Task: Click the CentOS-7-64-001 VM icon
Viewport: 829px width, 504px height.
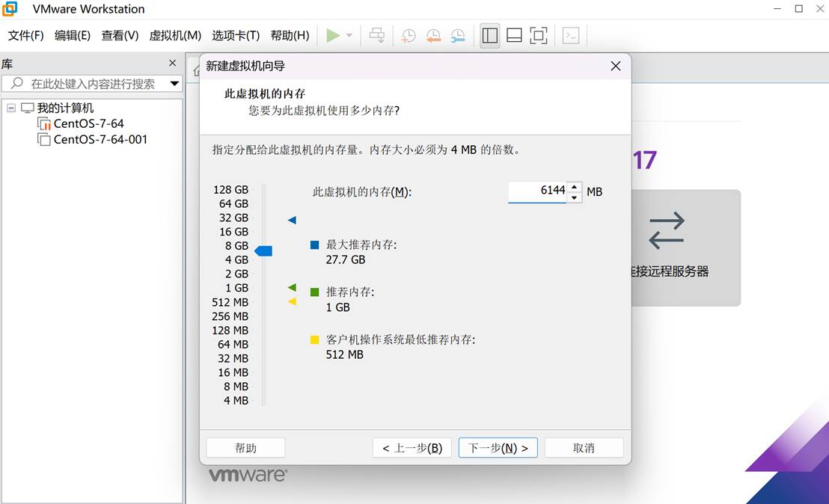Action: pyautogui.click(x=44, y=140)
